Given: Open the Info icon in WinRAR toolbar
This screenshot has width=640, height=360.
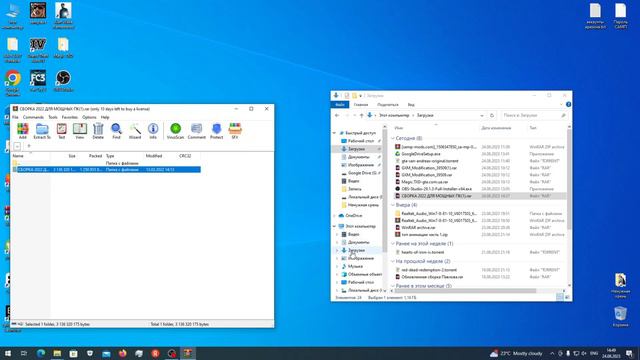Looking at the screenshot, I should point(153,131).
